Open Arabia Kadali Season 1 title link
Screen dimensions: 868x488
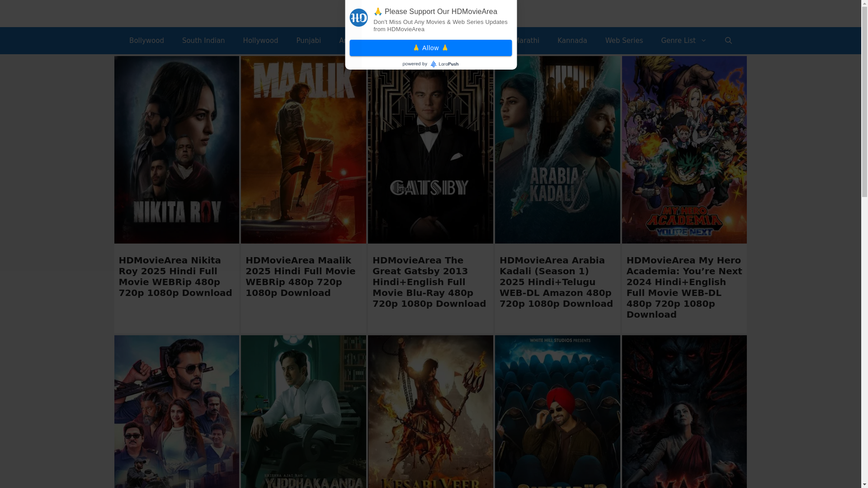(557, 282)
